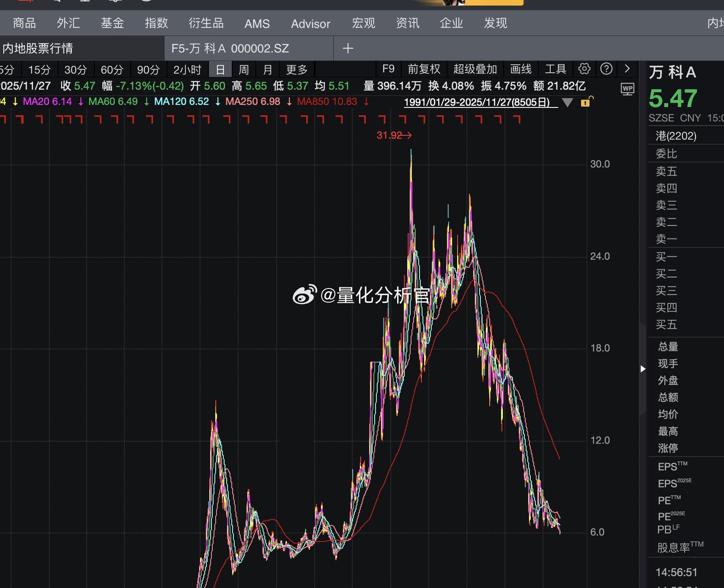Click the 买五 order book row

click(x=686, y=324)
